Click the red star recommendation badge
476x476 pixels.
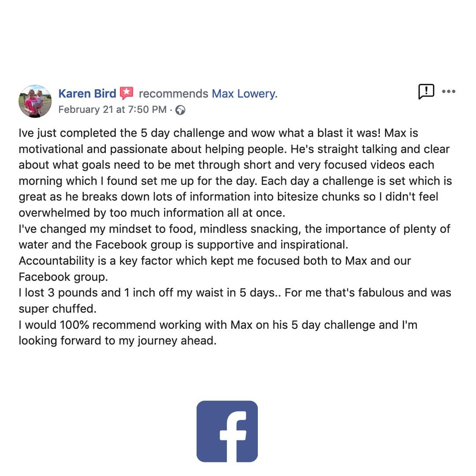pyautogui.click(x=126, y=93)
